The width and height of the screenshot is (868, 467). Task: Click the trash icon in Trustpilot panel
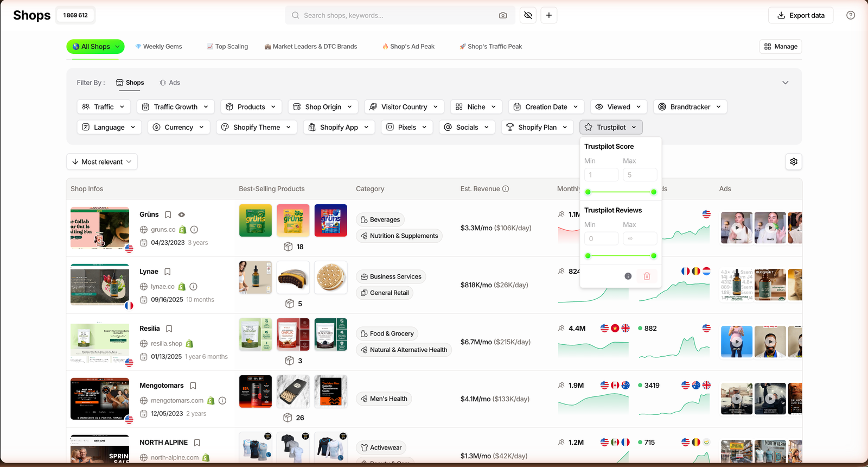tap(647, 276)
